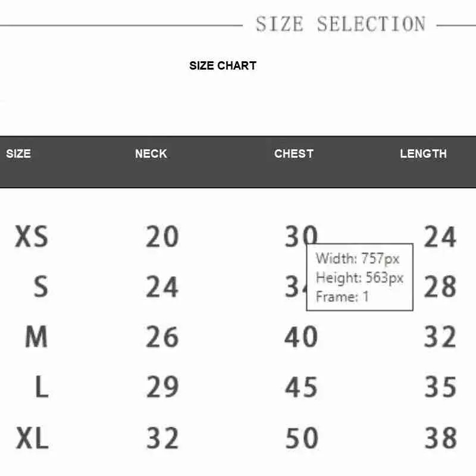
Task: Click the chest value 50 for XL
Action: (302, 438)
